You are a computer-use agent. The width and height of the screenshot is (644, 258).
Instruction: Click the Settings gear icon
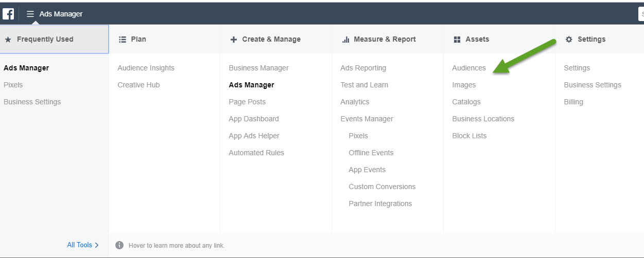point(569,39)
